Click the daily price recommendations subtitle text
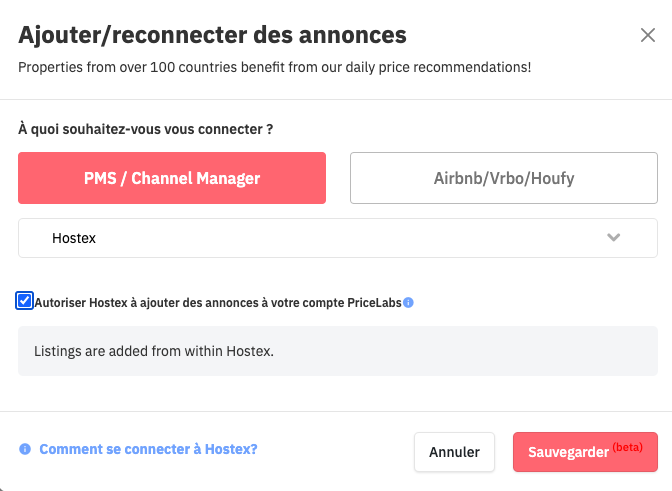The width and height of the screenshot is (672, 491). (x=275, y=68)
